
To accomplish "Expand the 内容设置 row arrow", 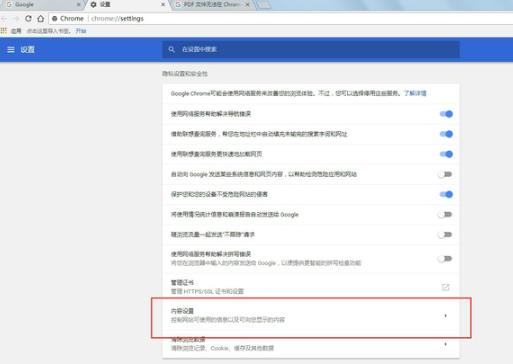I will 445,316.
